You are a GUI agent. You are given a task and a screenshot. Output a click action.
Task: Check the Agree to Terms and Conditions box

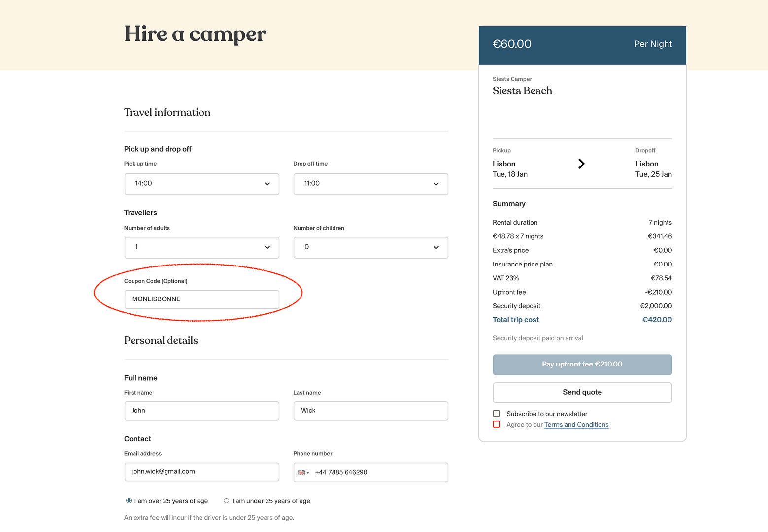point(497,424)
